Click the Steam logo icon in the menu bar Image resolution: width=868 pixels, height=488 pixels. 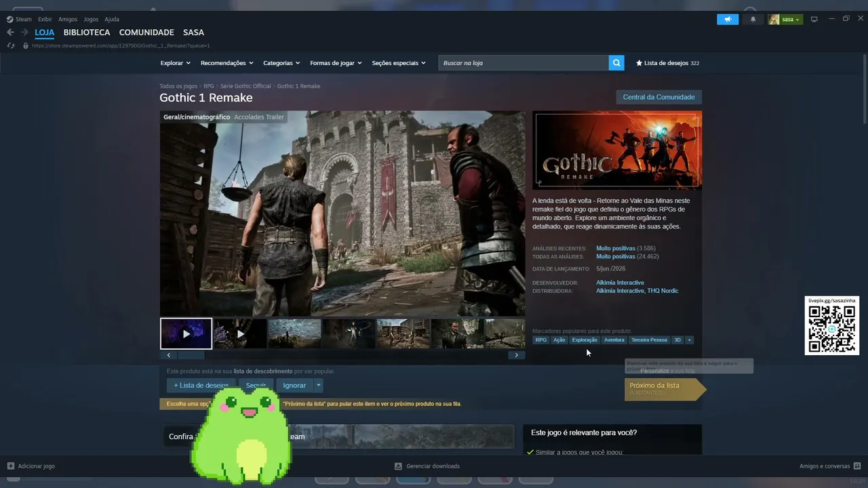[x=9, y=19]
